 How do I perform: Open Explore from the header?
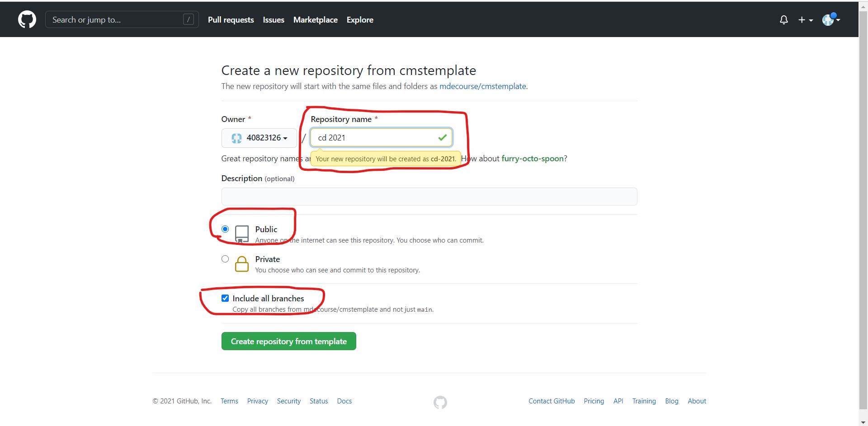point(360,20)
